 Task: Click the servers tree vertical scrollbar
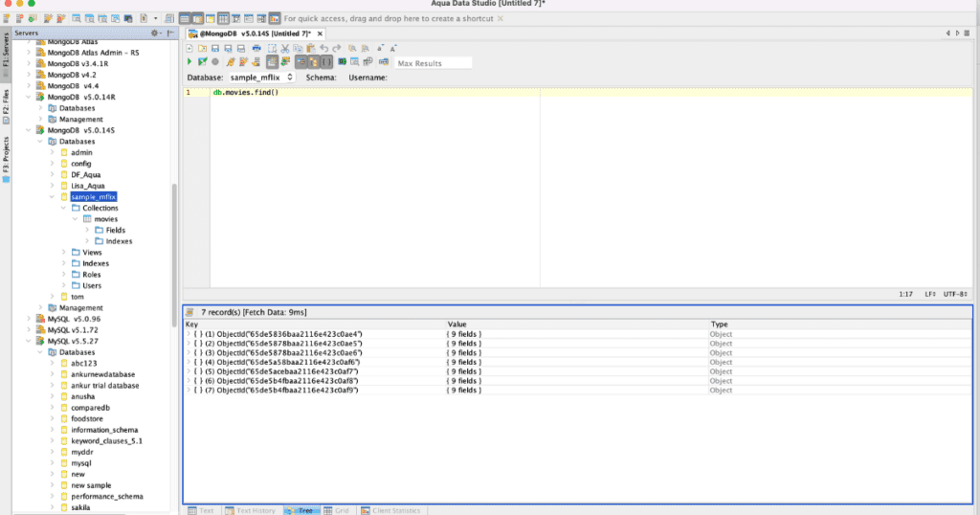click(x=174, y=255)
